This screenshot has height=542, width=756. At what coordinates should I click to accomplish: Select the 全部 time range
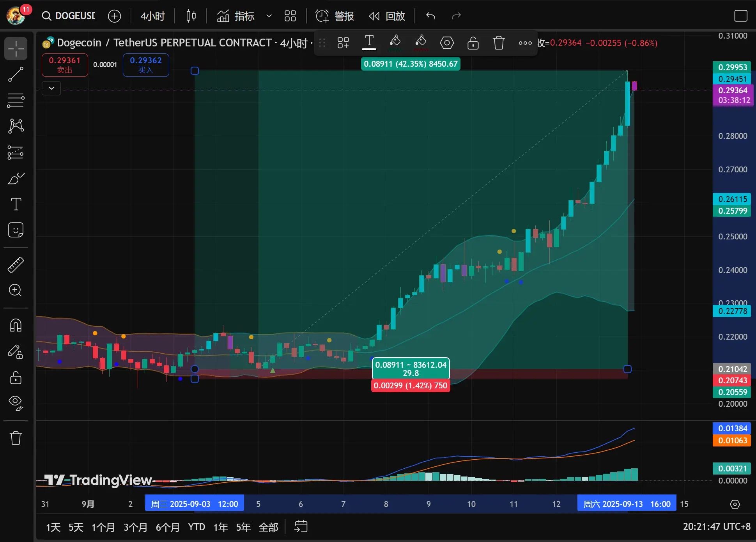[269, 527]
